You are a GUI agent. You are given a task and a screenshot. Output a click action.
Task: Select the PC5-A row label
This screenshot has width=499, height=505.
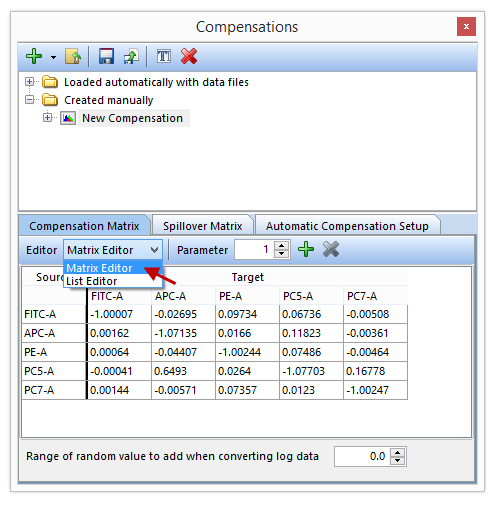(54, 371)
